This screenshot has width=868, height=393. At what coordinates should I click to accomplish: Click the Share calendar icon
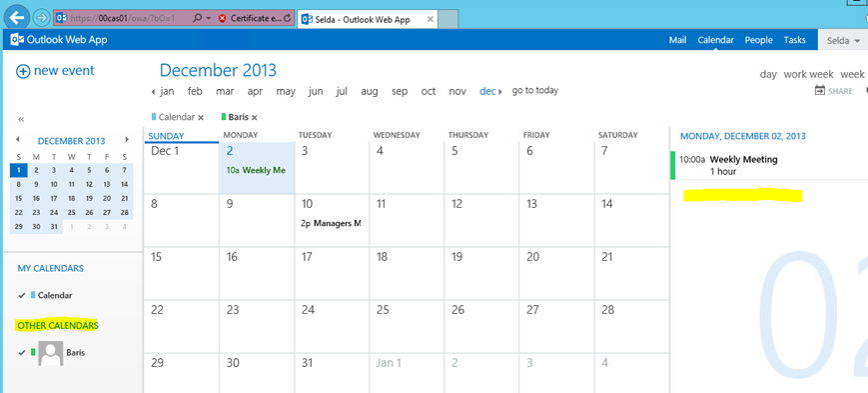pyautogui.click(x=820, y=90)
